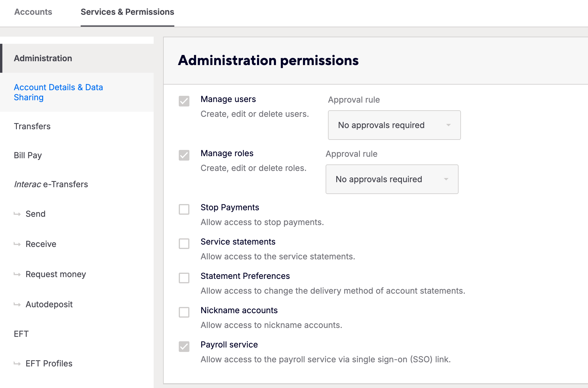588x388 pixels.
Task: Uncheck the Payroll service checkbox
Action: coord(184,347)
